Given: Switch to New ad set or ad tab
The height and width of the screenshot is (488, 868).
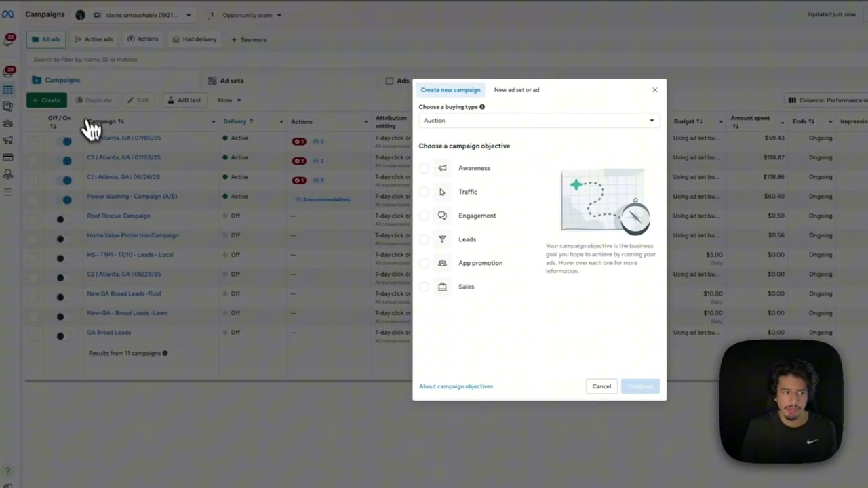Looking at the screenshot, I should tap(517, 89).
